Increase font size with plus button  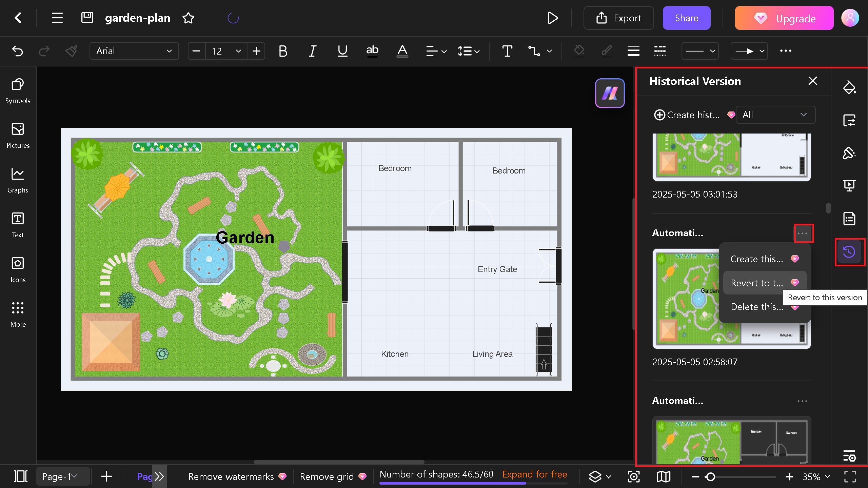256,51
